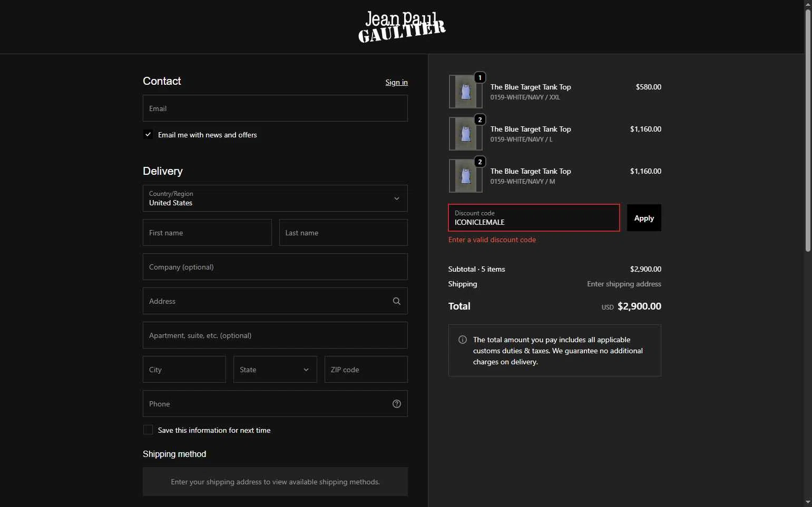Click the Company (optional) field
The height and width of the screenshot is (507, 812).
(x=275, y=267)
